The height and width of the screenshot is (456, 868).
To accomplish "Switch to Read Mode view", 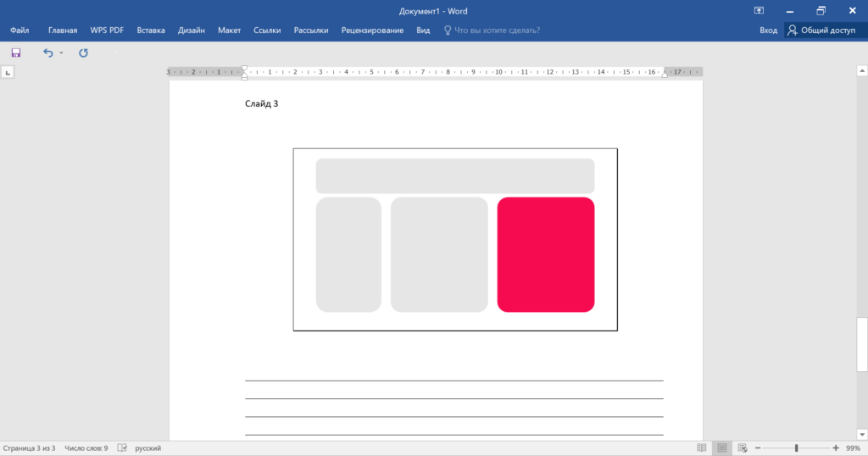I will click(701, 448).
